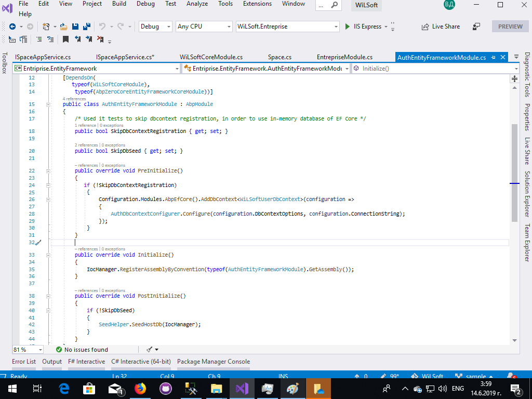This screenshot has height=399, width=532.
Task: Open Microsoft Edge from the taskbar
Action: pyautogui.click(x=64, y=389)
